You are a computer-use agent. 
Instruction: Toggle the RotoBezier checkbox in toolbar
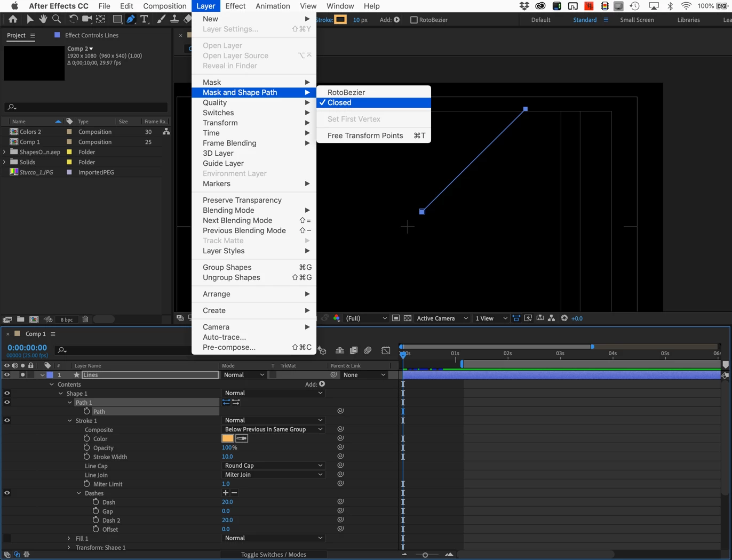click(x=413, y=20)
